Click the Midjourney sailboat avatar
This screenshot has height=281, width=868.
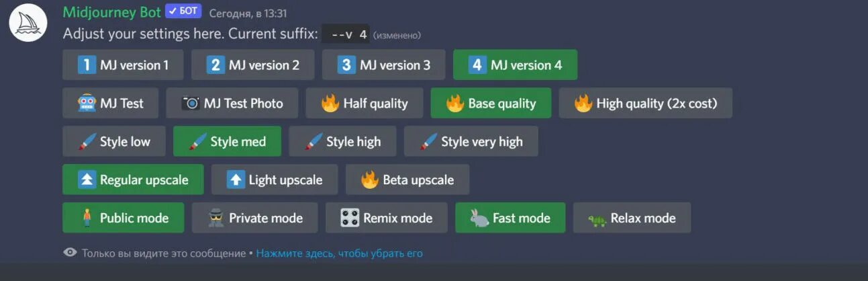tap(28, 23)
